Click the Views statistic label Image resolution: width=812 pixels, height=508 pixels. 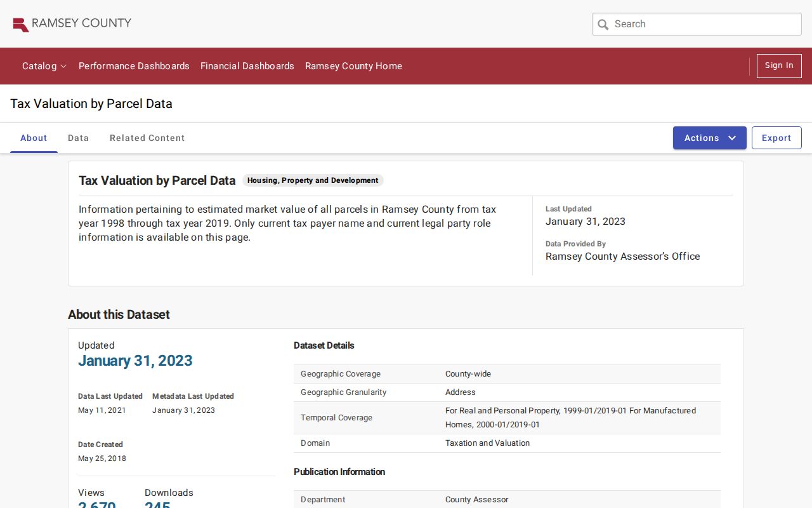(x=91, y=493)
